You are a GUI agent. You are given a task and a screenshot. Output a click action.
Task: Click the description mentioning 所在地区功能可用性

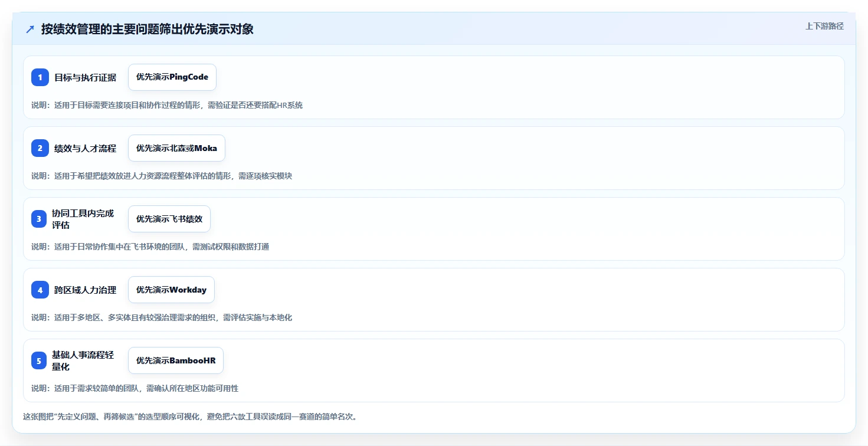click(135, 388)
